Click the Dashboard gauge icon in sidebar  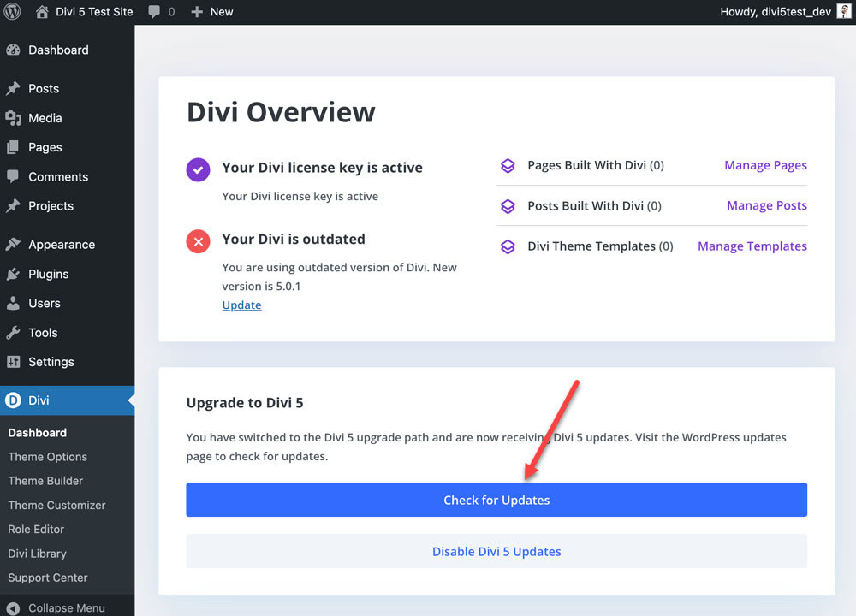13,50
